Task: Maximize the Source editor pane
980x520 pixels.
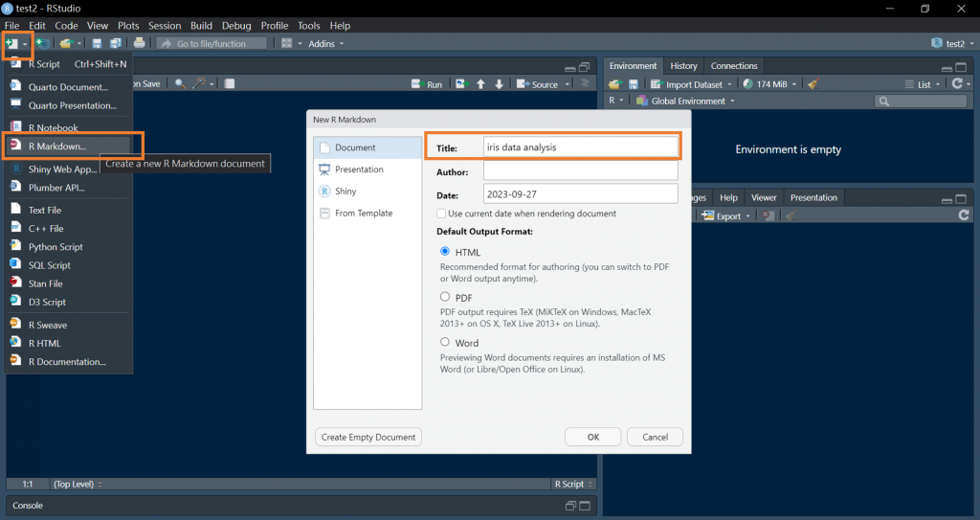Action: coord(585,68)
